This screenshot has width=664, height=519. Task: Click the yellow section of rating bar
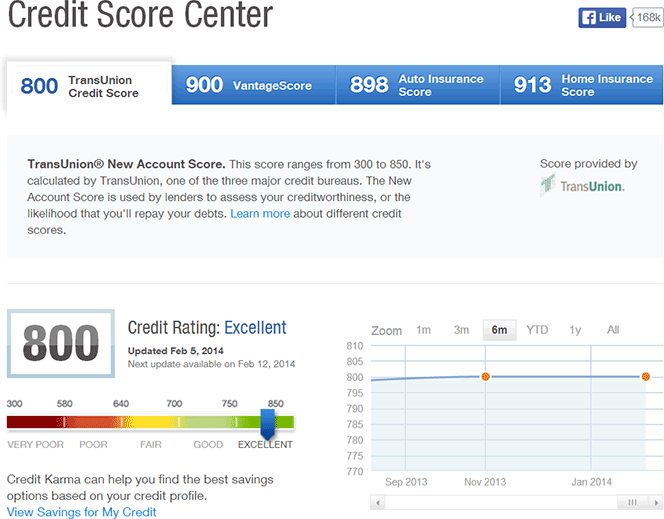(x=150, y=422)
